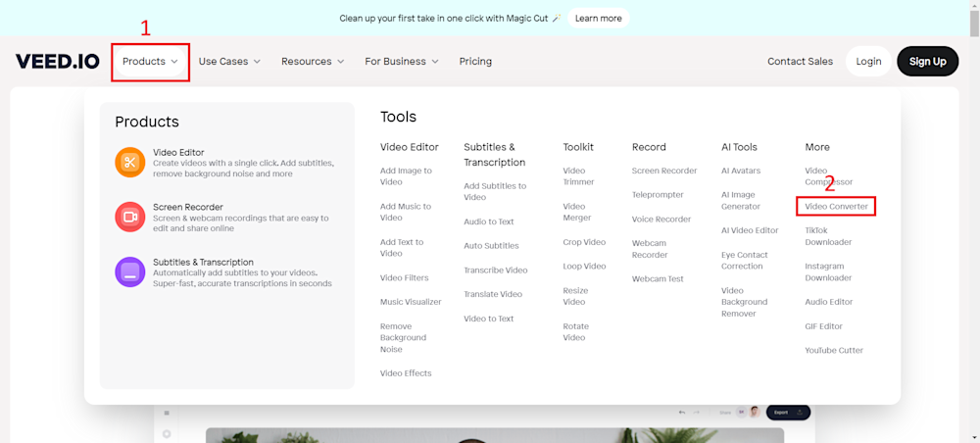Open Audio to Text tool
The image size is (980, 443).
[489, 221]
